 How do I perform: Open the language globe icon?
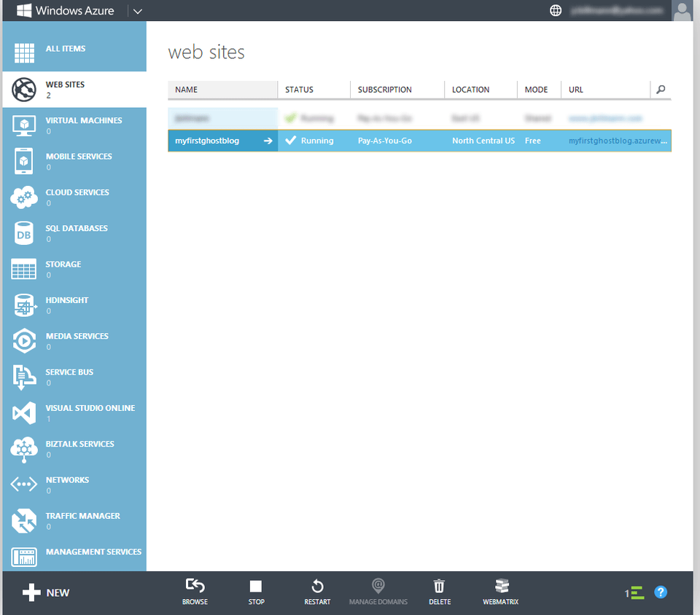pyautogui.click(x=556, y=10)
